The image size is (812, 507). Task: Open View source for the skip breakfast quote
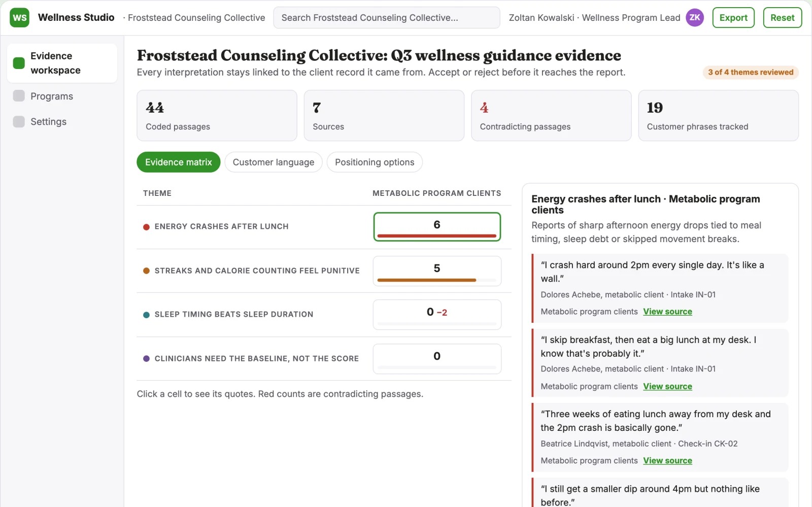[667, 386]
